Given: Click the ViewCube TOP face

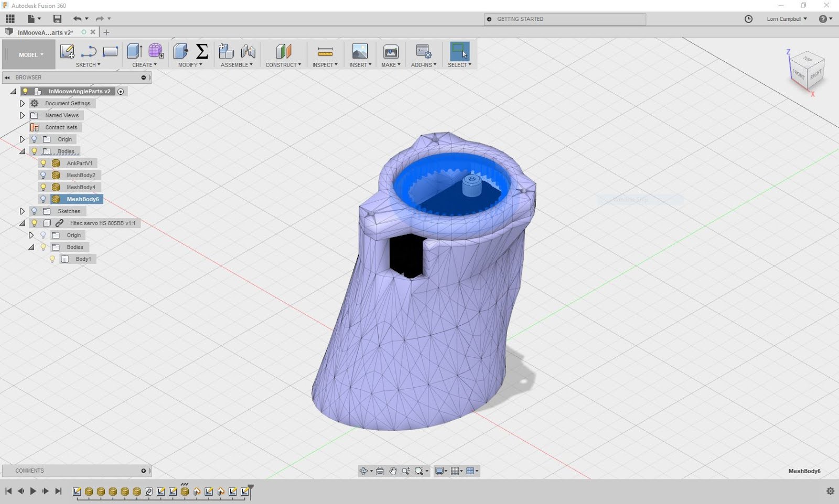Looking at the screenshot, I should [x=808, y=59].
